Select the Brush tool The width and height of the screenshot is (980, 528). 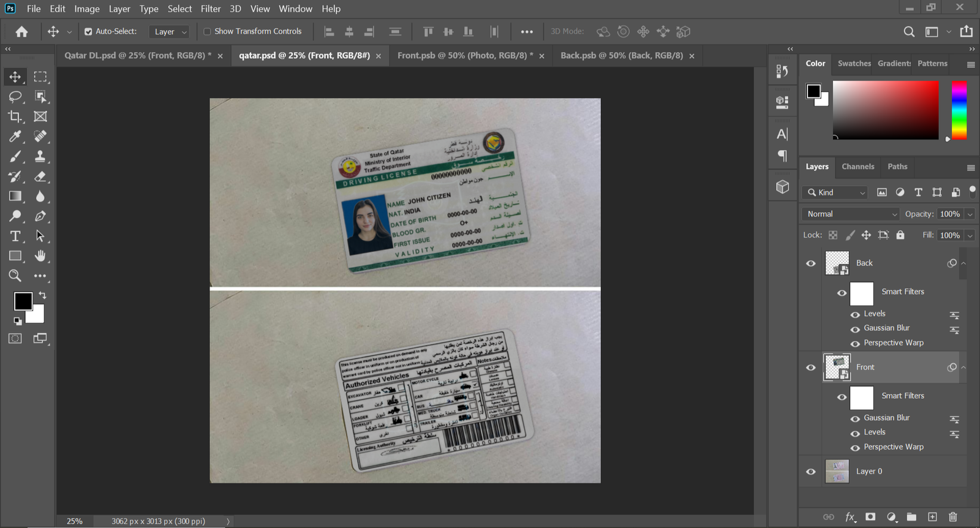pyautogui.click(x=15, y=156)
